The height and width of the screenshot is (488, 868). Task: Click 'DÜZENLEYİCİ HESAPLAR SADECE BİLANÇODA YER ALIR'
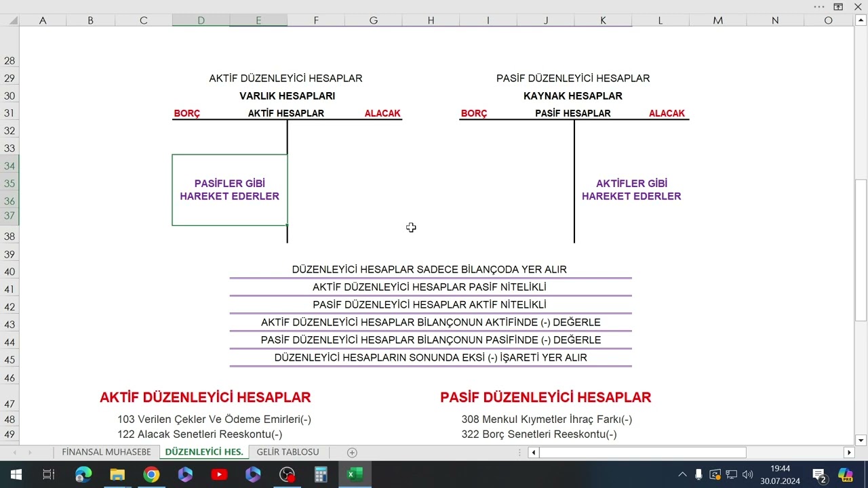(x=429, y=269)
